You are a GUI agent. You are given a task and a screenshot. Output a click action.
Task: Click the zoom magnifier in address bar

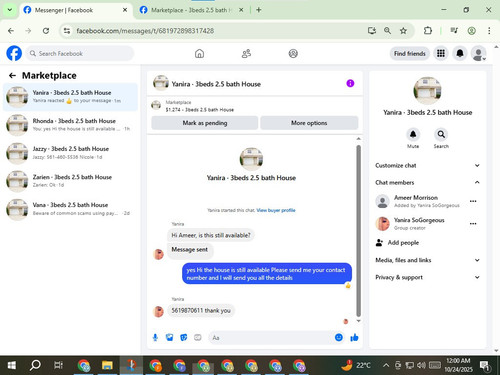387,31
